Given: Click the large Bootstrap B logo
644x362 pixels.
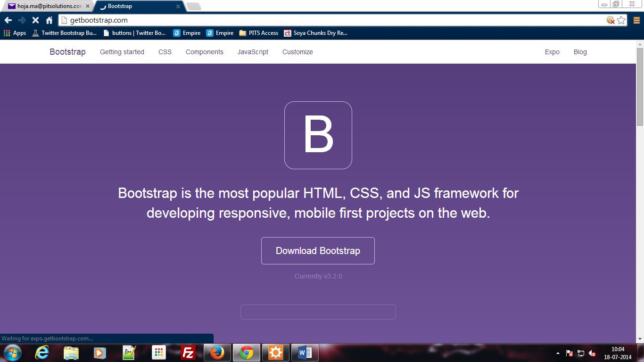Looking at the screenshot, I should point(318,135).
